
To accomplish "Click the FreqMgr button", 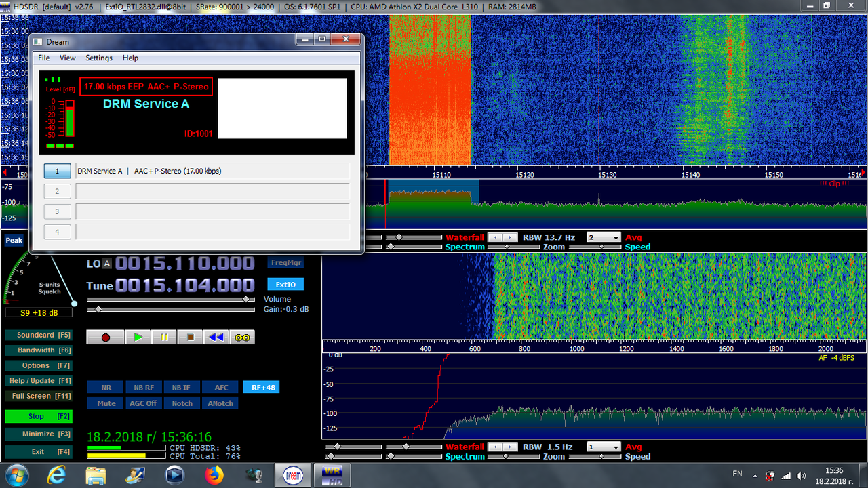I will [x=285, y=263].
